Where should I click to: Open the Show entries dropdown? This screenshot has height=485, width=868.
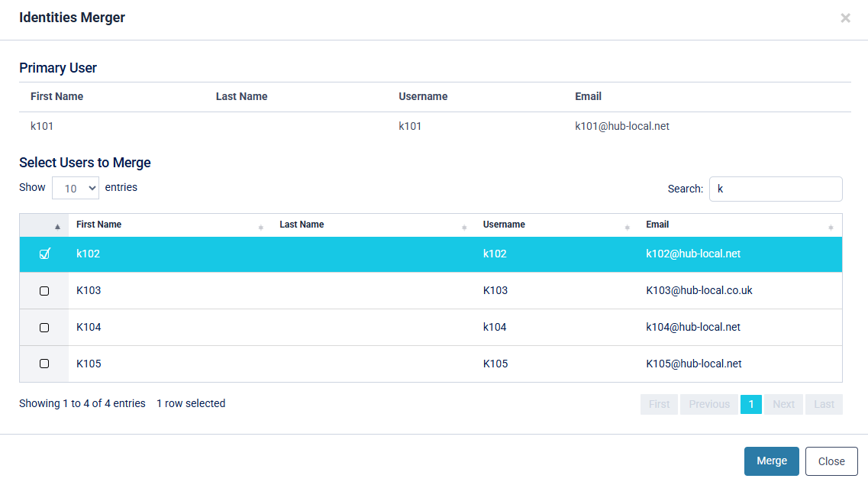pos(75,188)
